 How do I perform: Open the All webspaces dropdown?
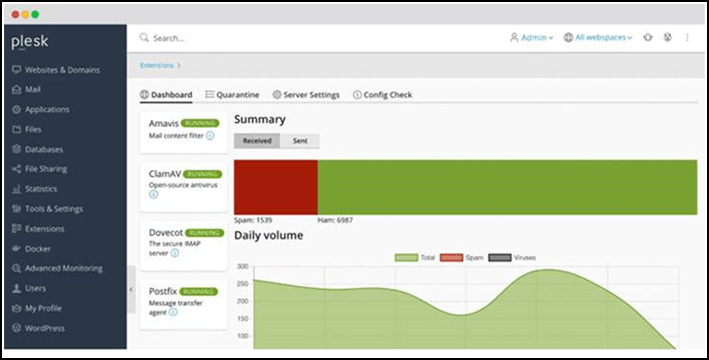coord(598,38)
